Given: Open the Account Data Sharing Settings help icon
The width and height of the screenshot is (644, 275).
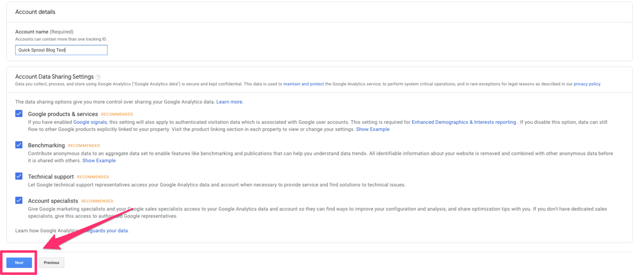Looking at the screenshot, I should (98, 77).
